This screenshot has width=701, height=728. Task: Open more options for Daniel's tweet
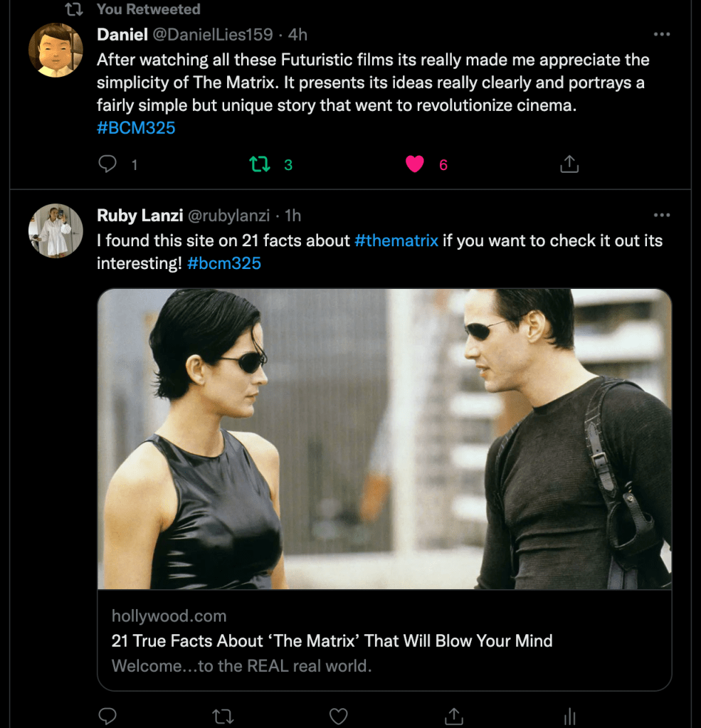[x=662, y=34]
